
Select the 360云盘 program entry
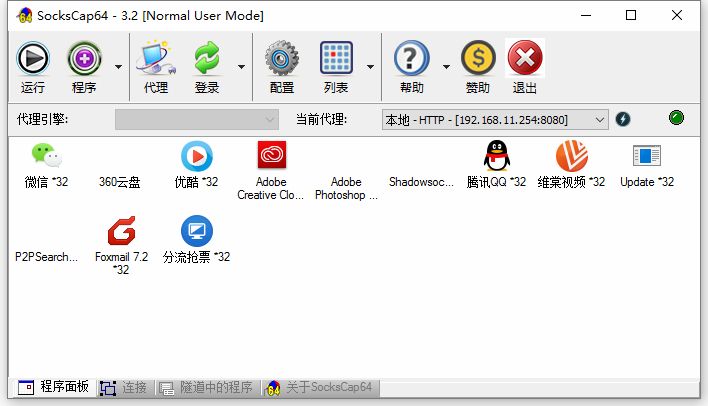click(120, 182)
